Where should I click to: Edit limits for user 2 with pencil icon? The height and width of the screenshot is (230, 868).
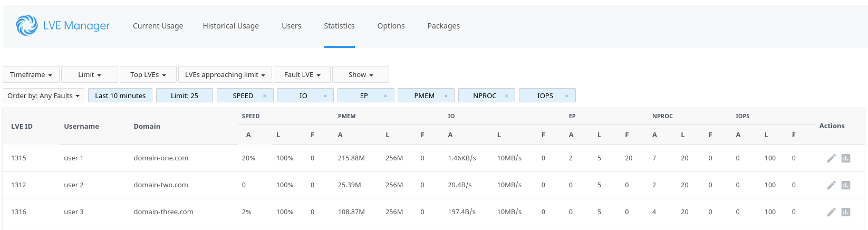(x=831, y=185)
